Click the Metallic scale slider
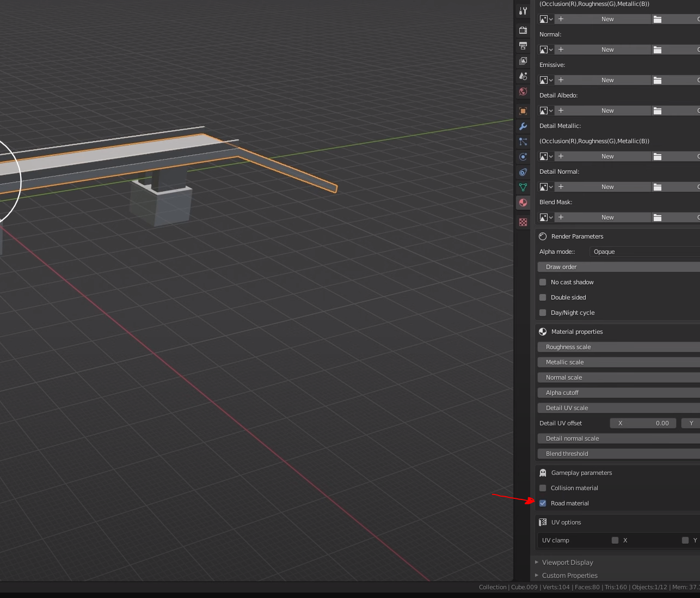This screenshot has width=700, height=598. pyautogui.click(x=618, y=362)
